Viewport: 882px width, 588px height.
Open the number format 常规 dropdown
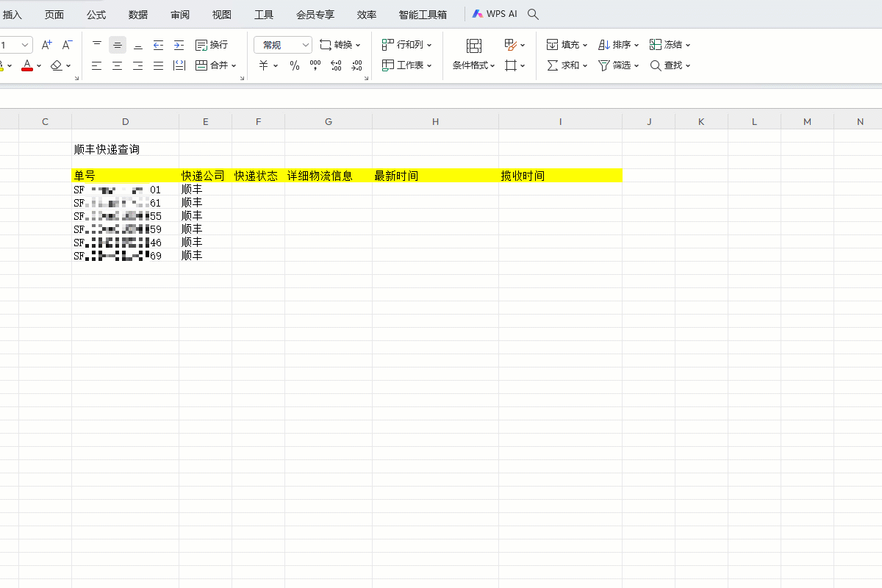tap(283, 45)
